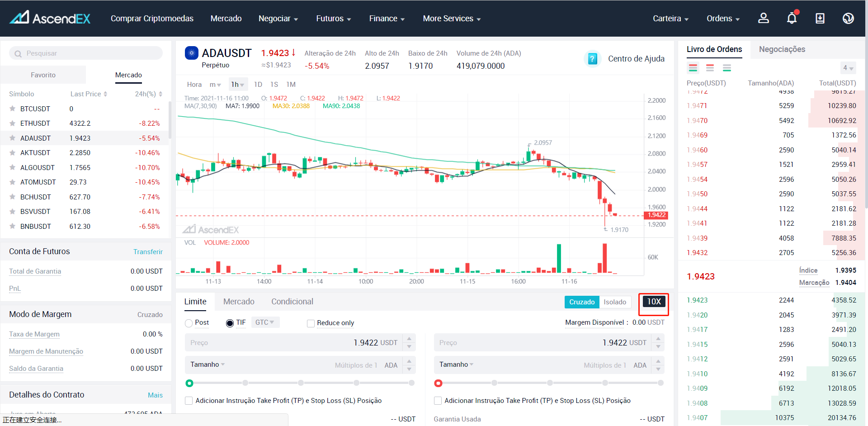Click the help question mark icon

pyautogui.click(x=592, y=59)
